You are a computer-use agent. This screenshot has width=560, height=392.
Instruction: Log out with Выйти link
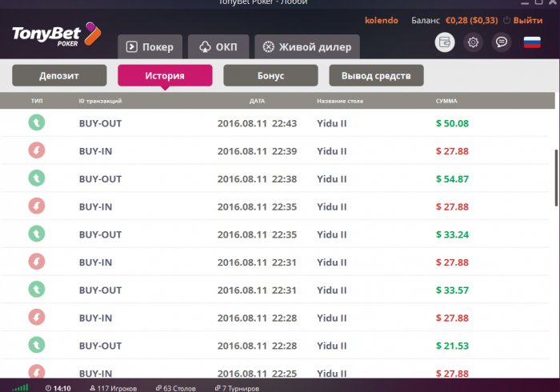click(528, 20)
